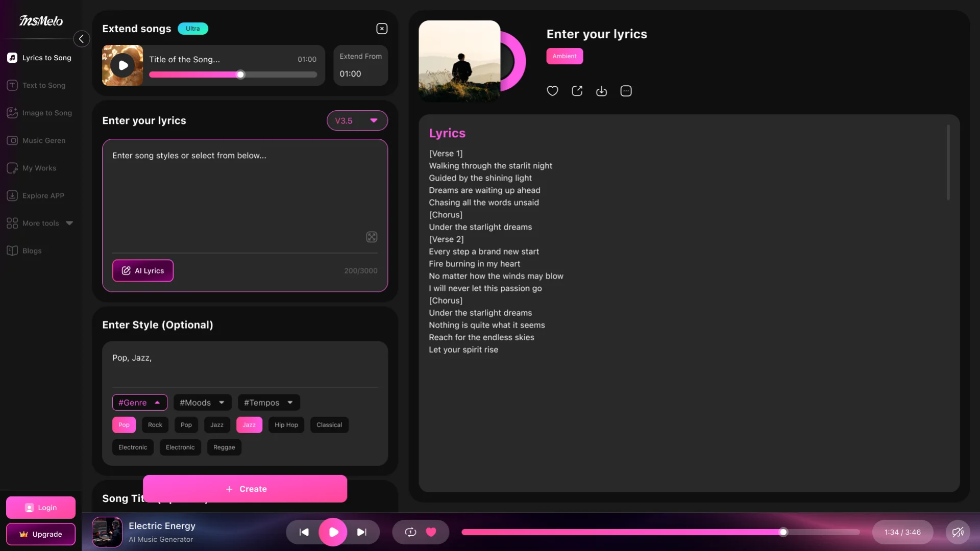Screen dimensions: 980x551
Task: Click the mute speaker icon in the player
Action: (958, 532)
